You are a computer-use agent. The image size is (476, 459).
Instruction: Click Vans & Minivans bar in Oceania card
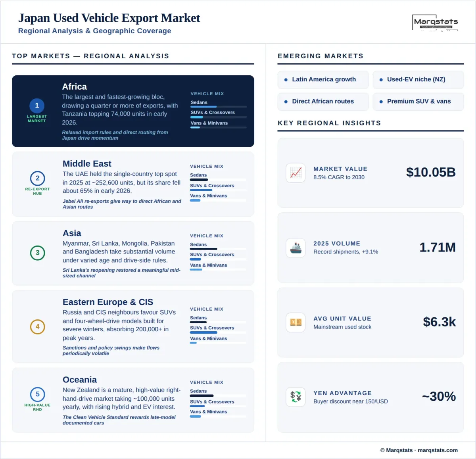[x=218, y=417]
